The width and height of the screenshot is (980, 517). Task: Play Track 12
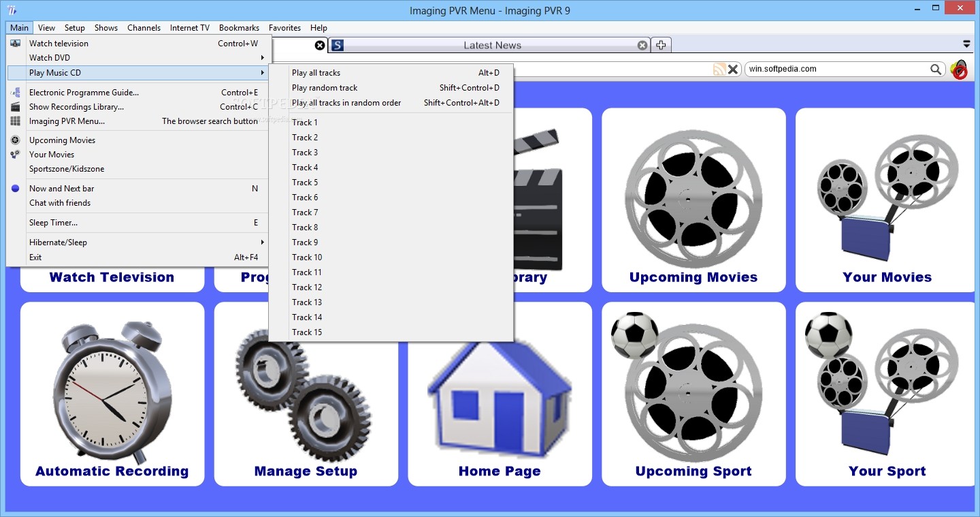click(391, 287)
